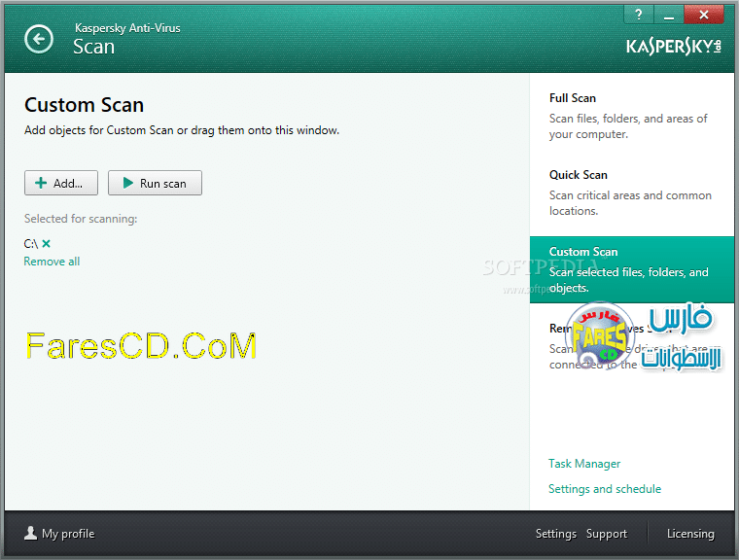Image resolution: width=739 pixels, height=560 pixels.
Task: Close the Kaspersky Anti-Virus window
Action: click(x=704, y=15)
